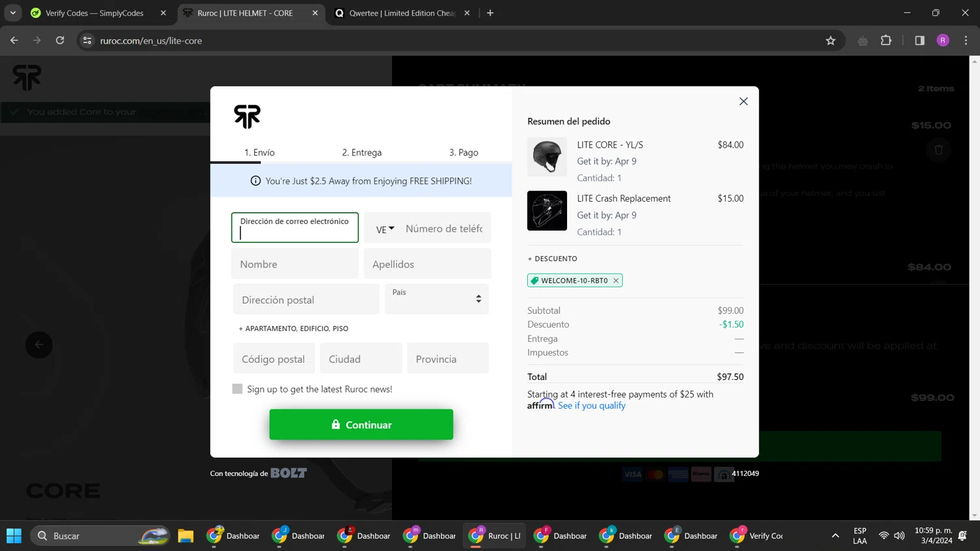Viewport: 980px width, 551px height.
Task: Open the volume control in tray
Action: point(900,536)
